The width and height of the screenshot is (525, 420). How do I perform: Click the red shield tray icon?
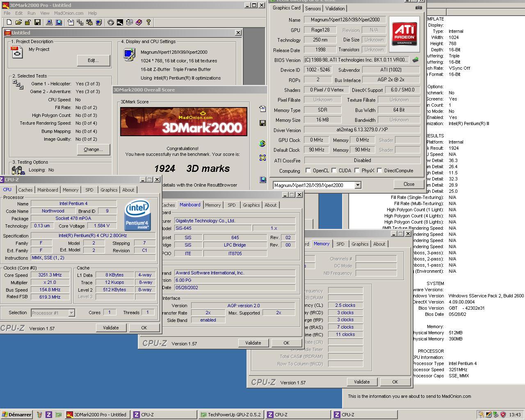(503, 415)
